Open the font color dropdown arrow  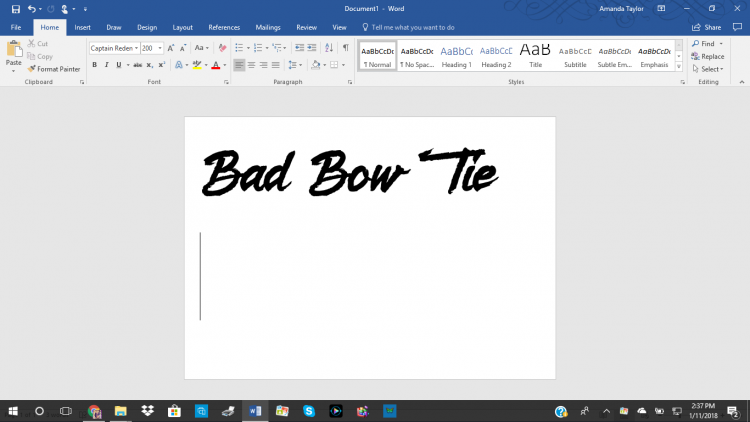(x=225, y=65)
